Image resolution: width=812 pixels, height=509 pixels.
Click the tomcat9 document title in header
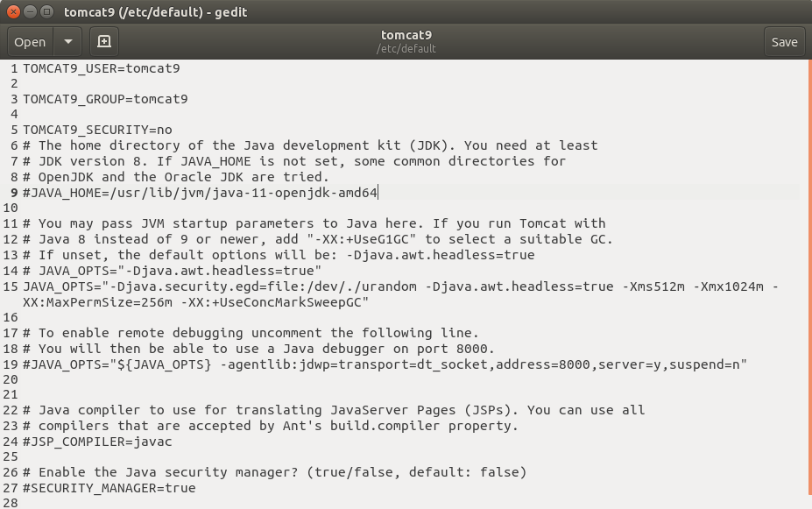pyautogui.click(x=406, y=35)
